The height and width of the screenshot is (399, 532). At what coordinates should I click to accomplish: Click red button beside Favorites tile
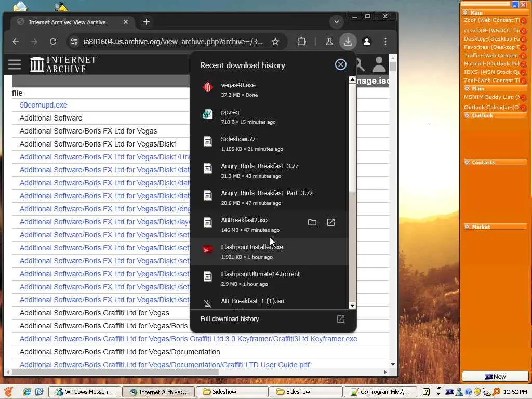pos(524,48)
